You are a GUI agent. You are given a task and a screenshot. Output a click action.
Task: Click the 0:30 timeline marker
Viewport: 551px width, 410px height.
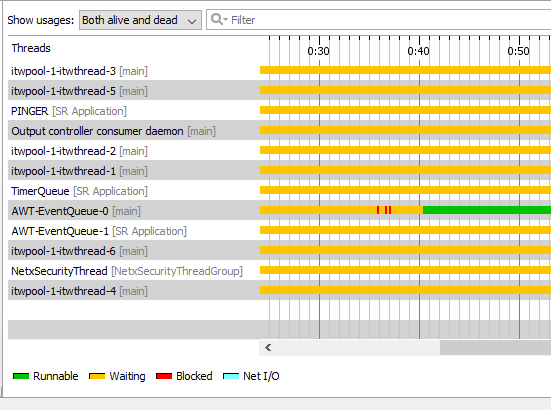tap(318, 51)
